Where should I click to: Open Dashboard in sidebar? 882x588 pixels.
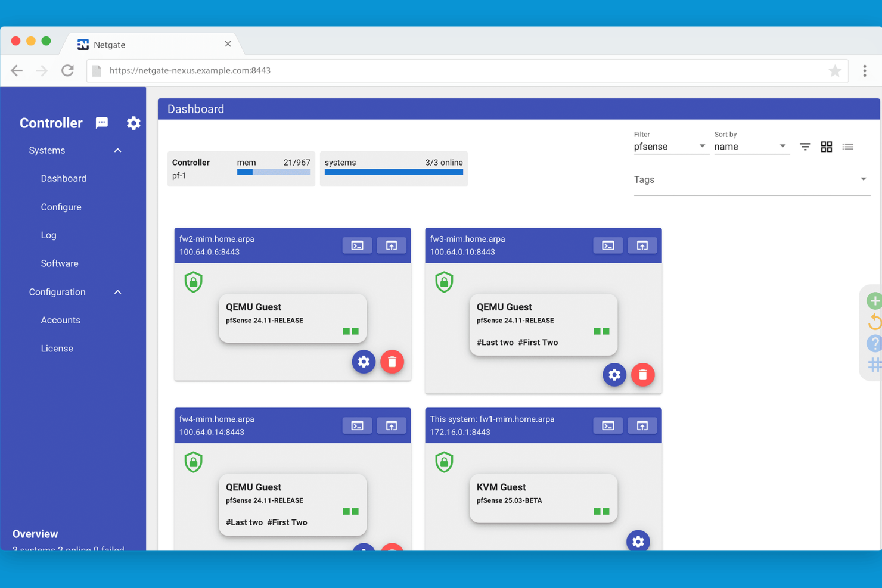(64, 179)
